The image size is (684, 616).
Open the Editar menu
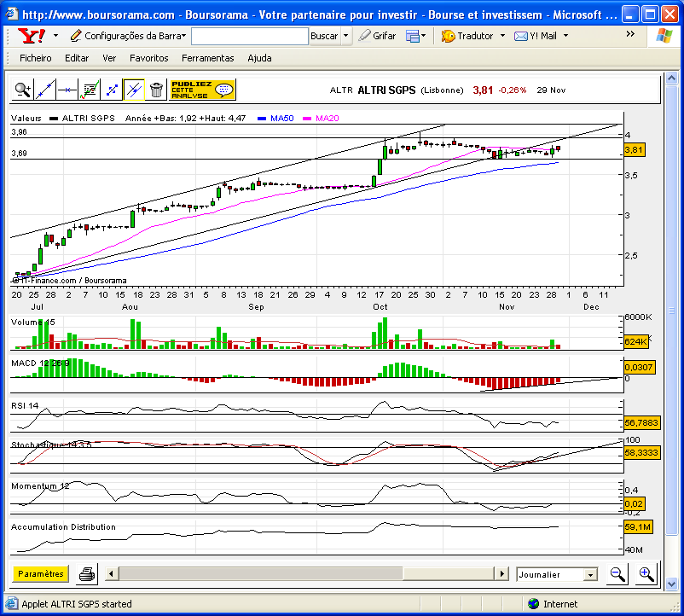coord(77,58)
